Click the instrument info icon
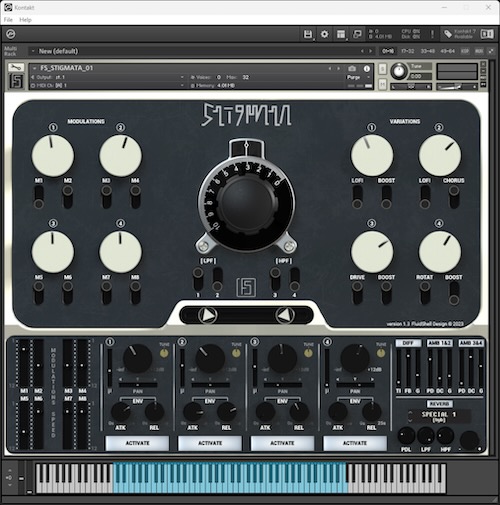 pyautogui.click(x=367, y=68)
